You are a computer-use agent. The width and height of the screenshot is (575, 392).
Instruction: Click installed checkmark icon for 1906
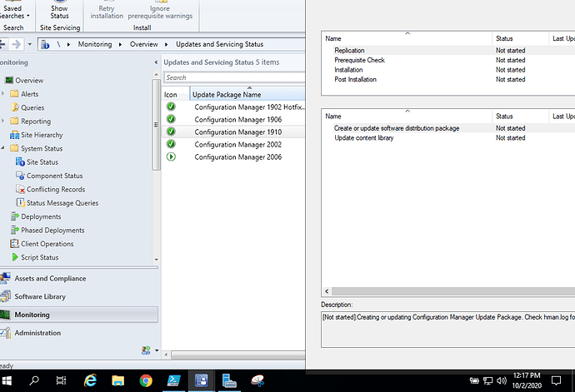(171, 119)
